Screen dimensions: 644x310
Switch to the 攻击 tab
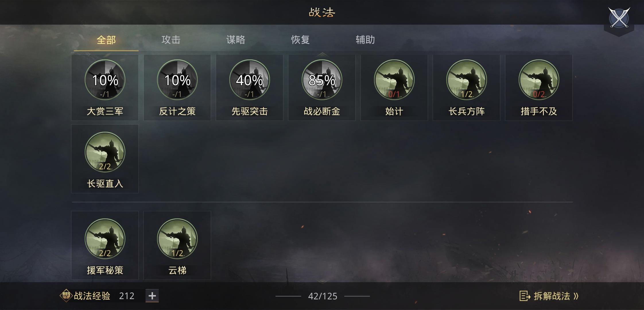click(x=171, y=40)
